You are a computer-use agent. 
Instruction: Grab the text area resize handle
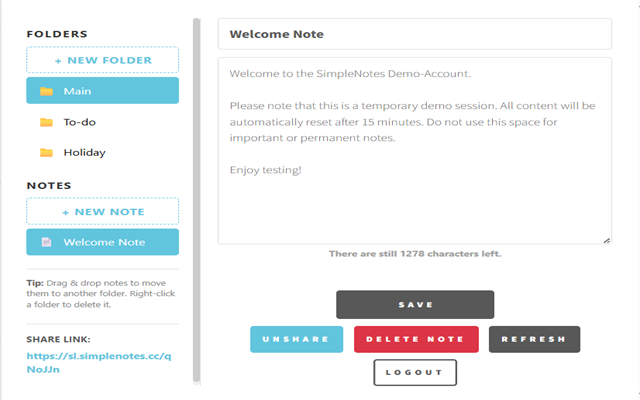tap(607, 239)
